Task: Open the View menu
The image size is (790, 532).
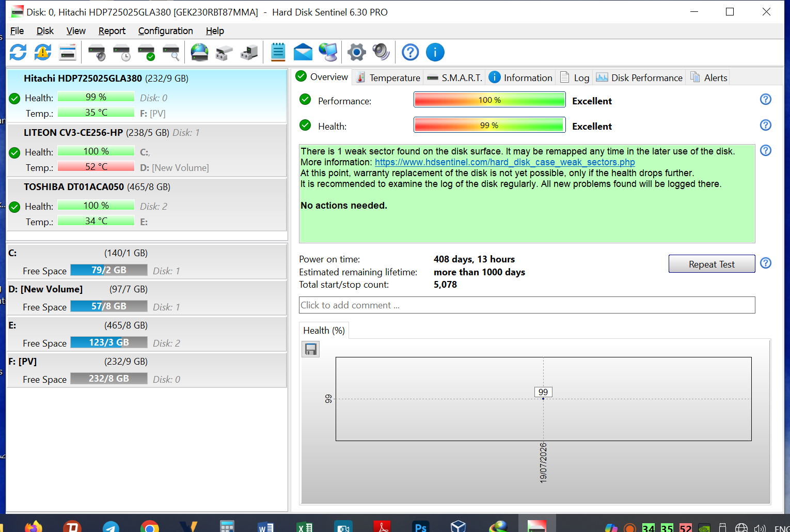Action: coord(76,31)
